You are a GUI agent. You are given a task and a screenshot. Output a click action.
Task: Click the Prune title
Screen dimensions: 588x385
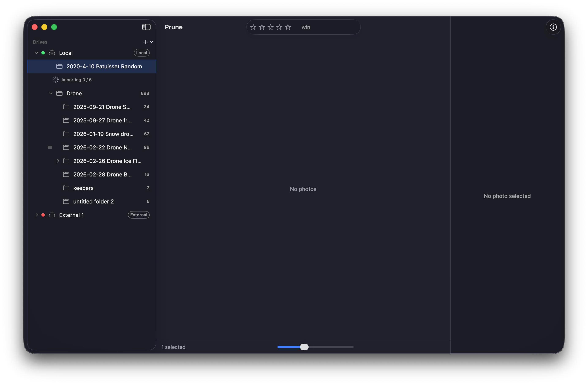click(x=173, y=27)
